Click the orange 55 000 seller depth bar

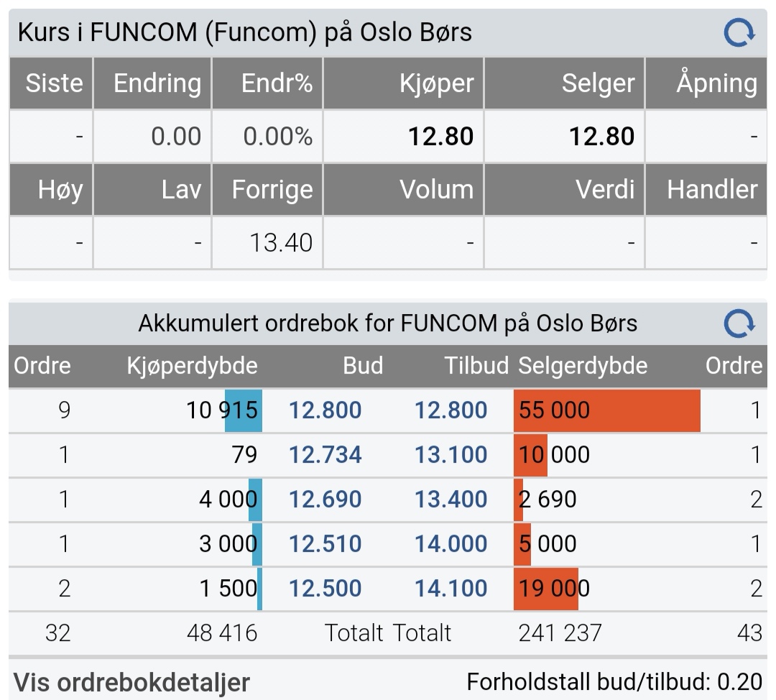point(606,410)
